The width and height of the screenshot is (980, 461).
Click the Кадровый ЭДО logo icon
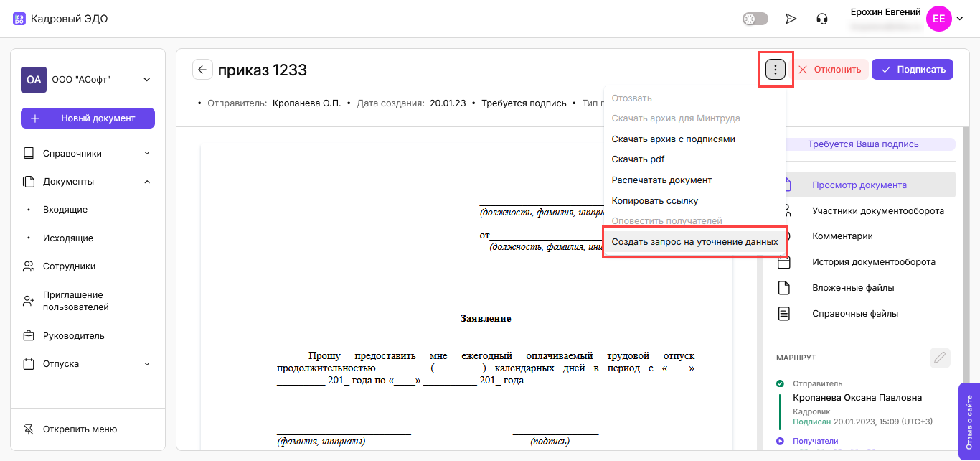[19, 19]
